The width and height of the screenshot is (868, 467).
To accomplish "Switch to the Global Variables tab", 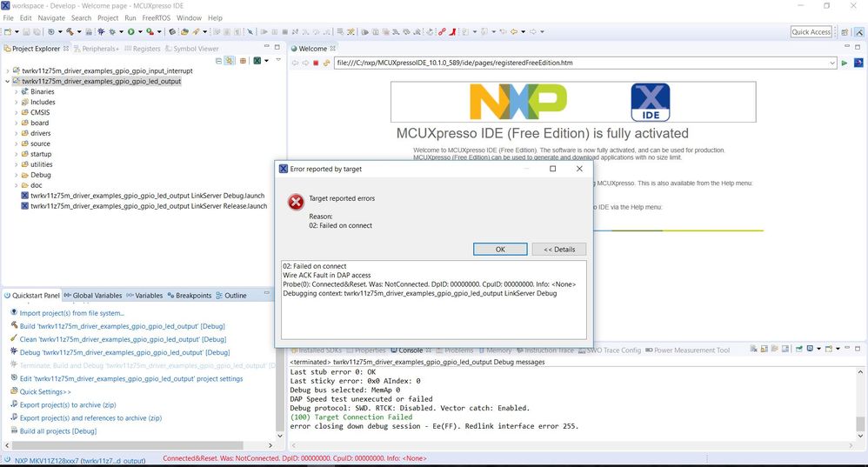I will pos(92,296).
